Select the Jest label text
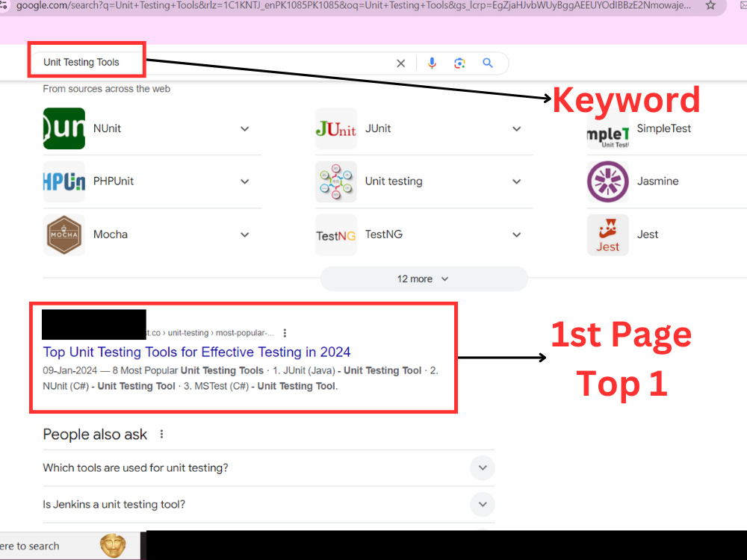This screenshot has height=560, width=747. pos(648,234)
